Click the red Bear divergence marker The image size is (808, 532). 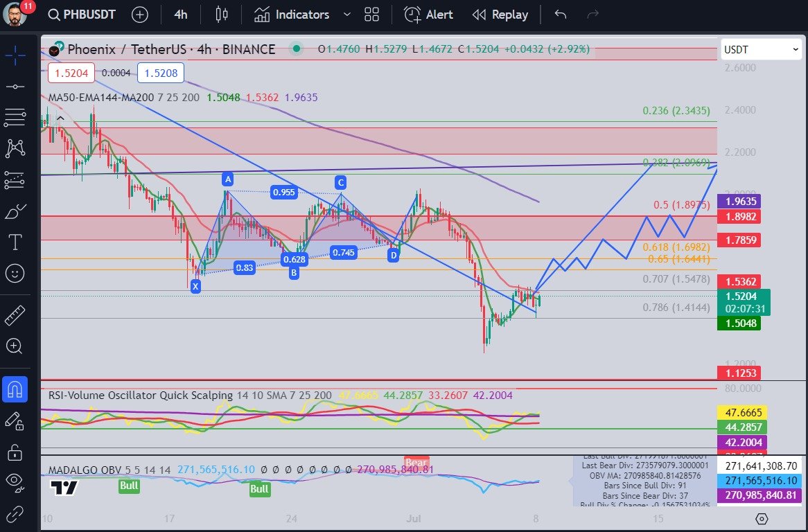pyautogui.click(x=416, y=462)
